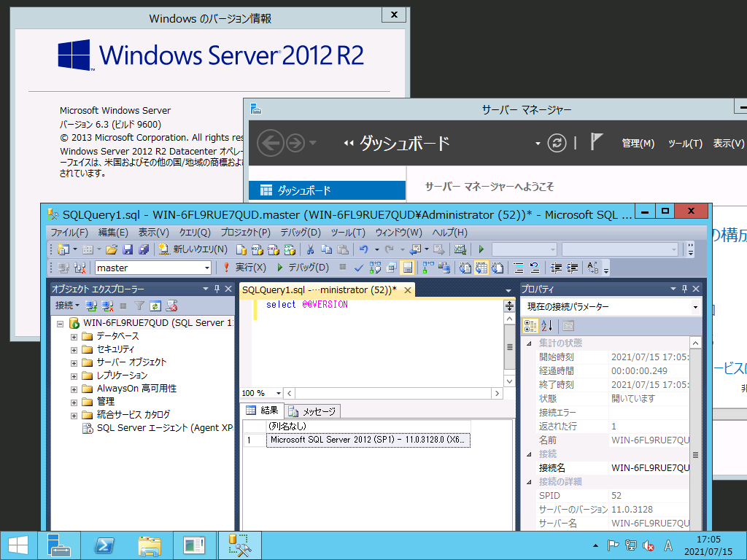Click the Object Explorer refresh icon
The image size is (747, 560).
[155, 306]
